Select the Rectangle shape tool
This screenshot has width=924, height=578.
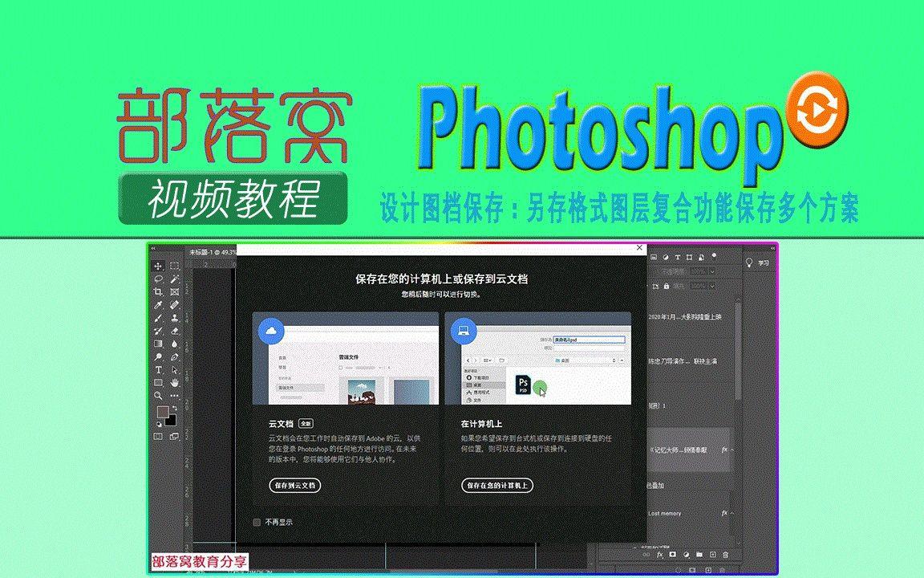tap(158, 383)
